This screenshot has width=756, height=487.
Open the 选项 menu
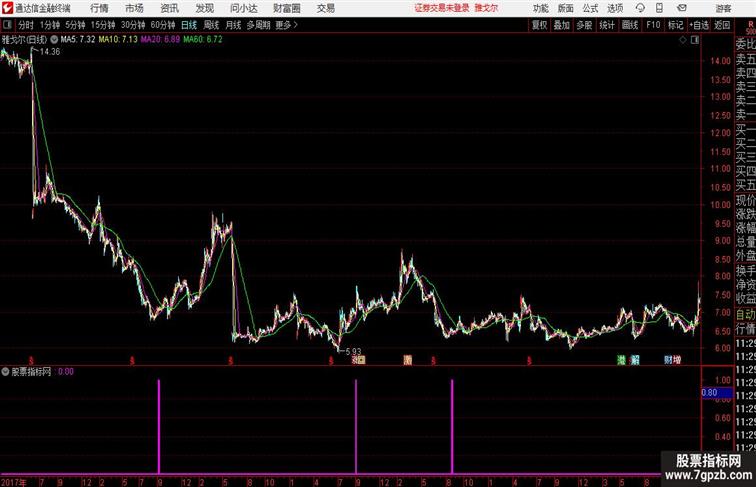point(615,8)
